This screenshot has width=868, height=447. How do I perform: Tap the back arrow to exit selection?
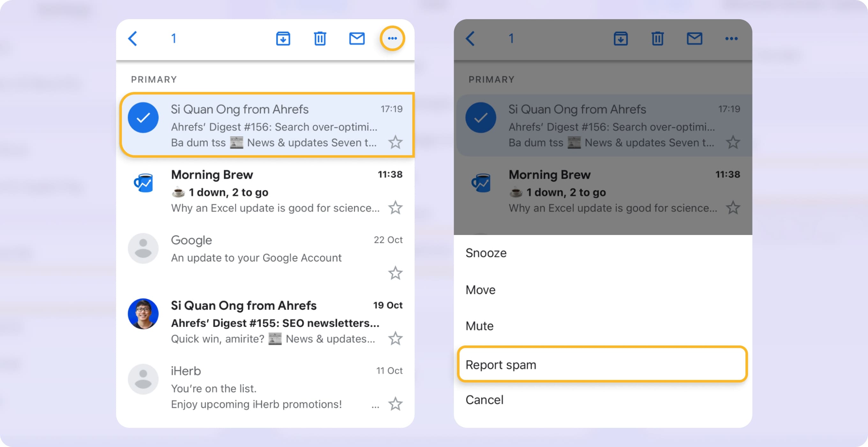[132, 38]
